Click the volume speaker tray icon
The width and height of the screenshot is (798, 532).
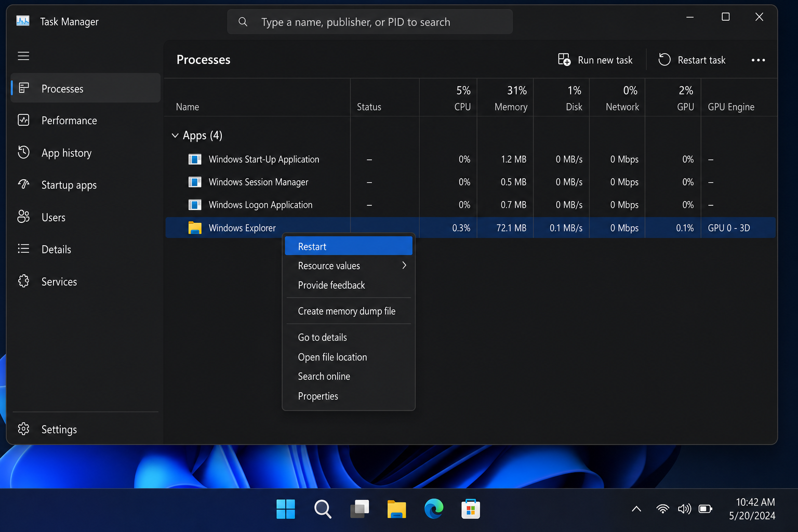pos(684,509)
